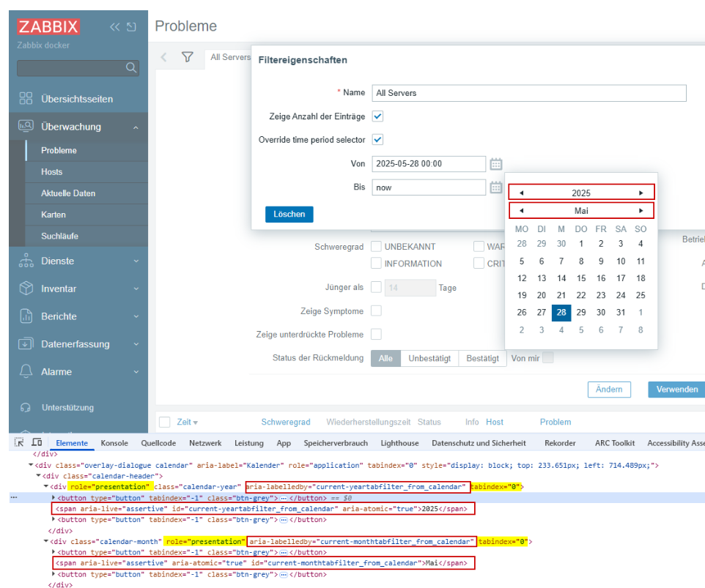Click the Überwachung monitoring icon
This screenshot has width=705, height=588.
tap(26, 126)
